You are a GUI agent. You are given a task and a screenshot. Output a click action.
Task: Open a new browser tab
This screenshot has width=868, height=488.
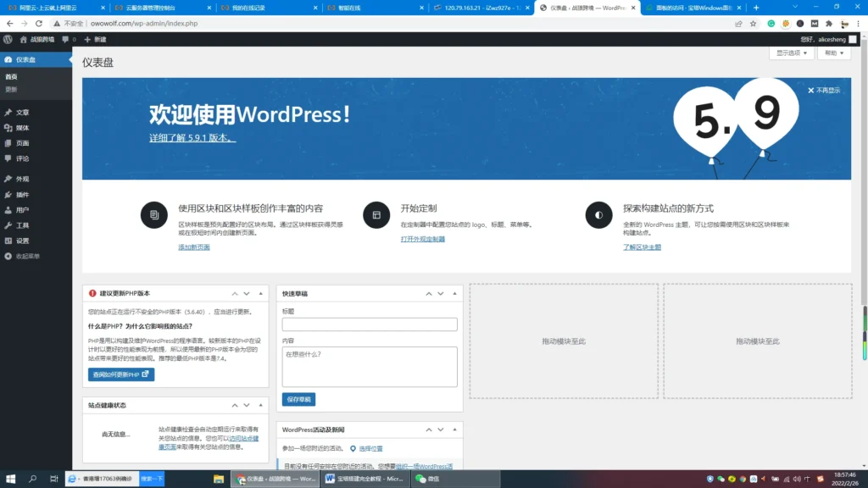tap(756, 8)
